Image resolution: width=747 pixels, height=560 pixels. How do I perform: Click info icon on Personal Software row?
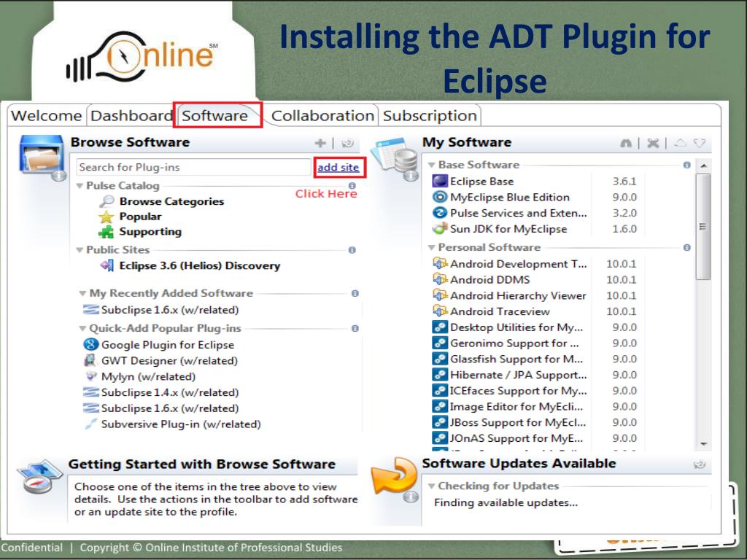[x=687, y=248]
